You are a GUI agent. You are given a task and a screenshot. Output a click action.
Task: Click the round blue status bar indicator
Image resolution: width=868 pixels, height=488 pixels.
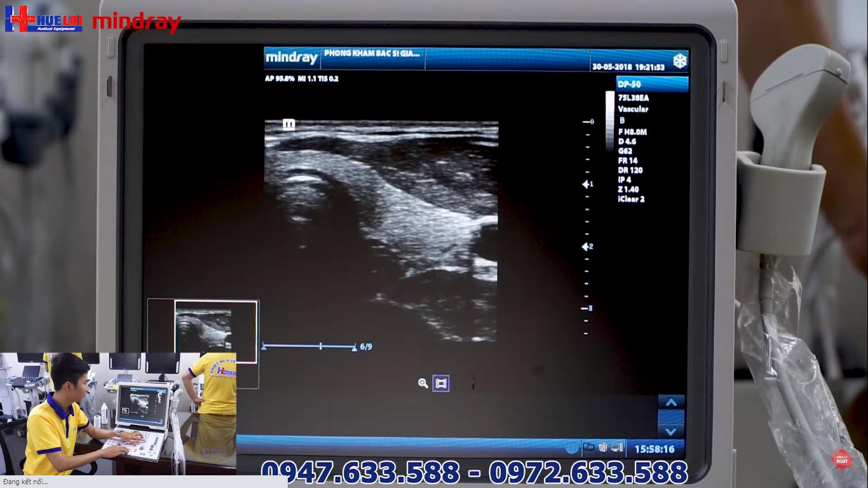click(572, 448)
